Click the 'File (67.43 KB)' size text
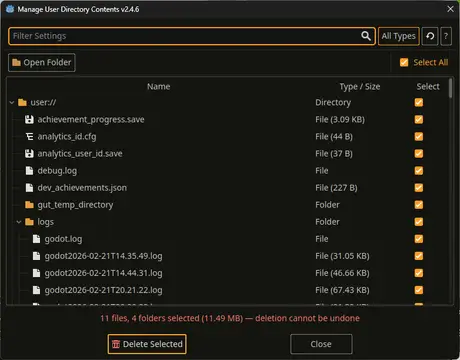The image size is (460, 360). [x=342, y=290]
